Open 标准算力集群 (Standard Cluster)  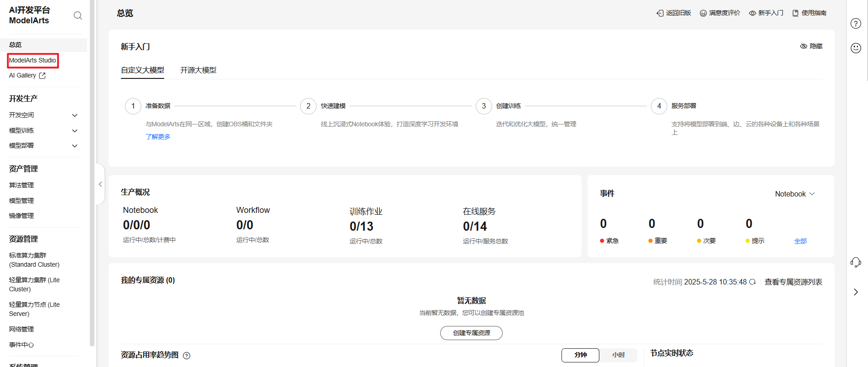pyautogui.click(x=34, y=260)
